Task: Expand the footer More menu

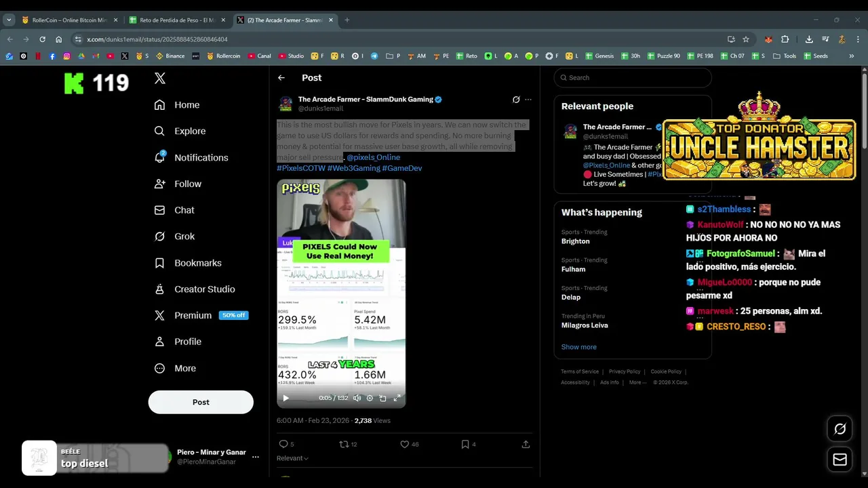Action: click(637, 382)
